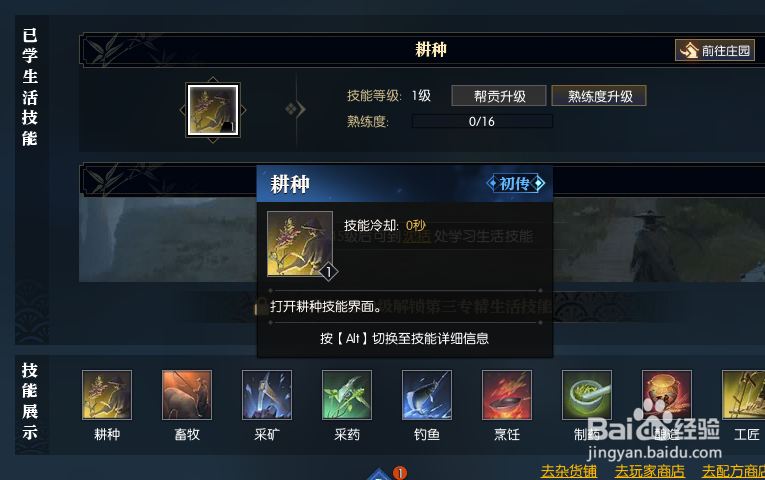Select the 钓鱼 fishing skill icon
This screenshot has height=480, width=765.
427,395
